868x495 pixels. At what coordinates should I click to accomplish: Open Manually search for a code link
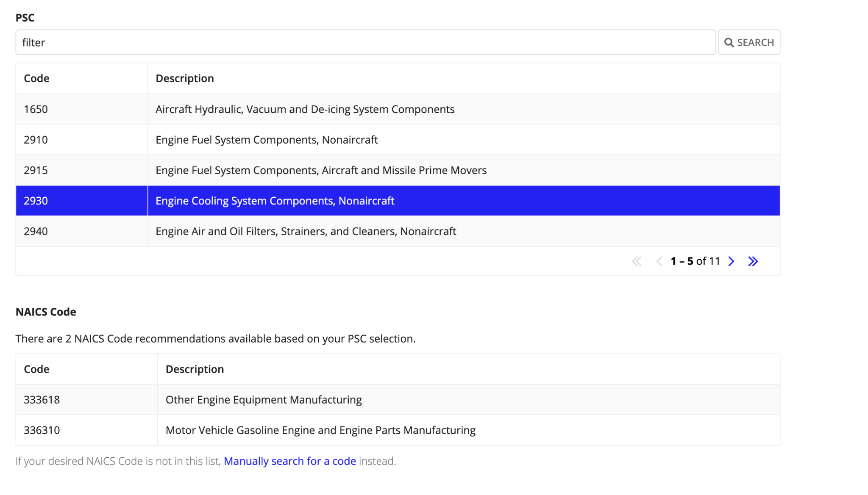[x=290, y=461]
